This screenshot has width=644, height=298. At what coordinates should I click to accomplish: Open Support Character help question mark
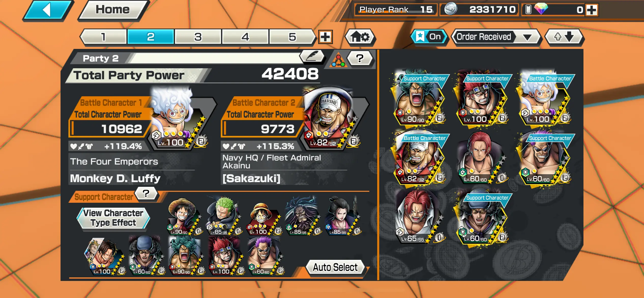[x=146, y=194]
